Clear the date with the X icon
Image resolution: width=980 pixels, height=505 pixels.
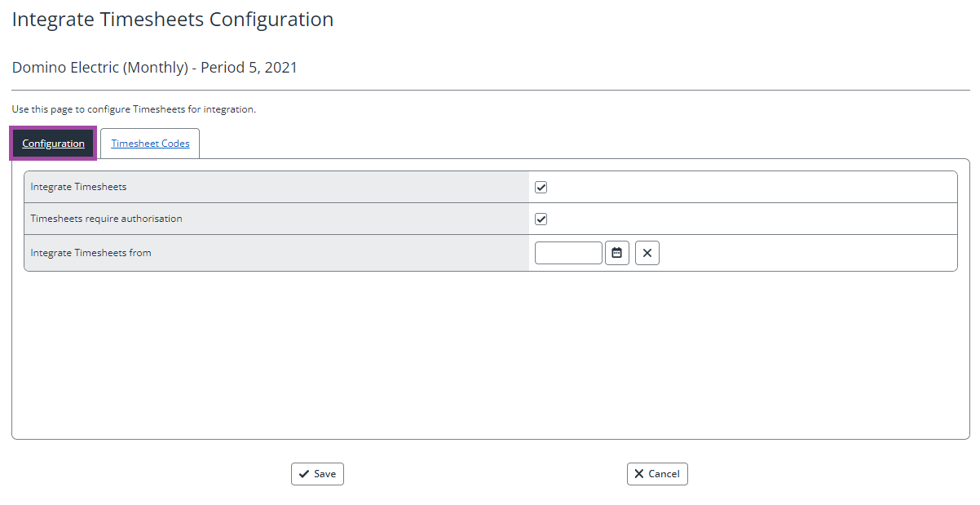coord(647,253)
